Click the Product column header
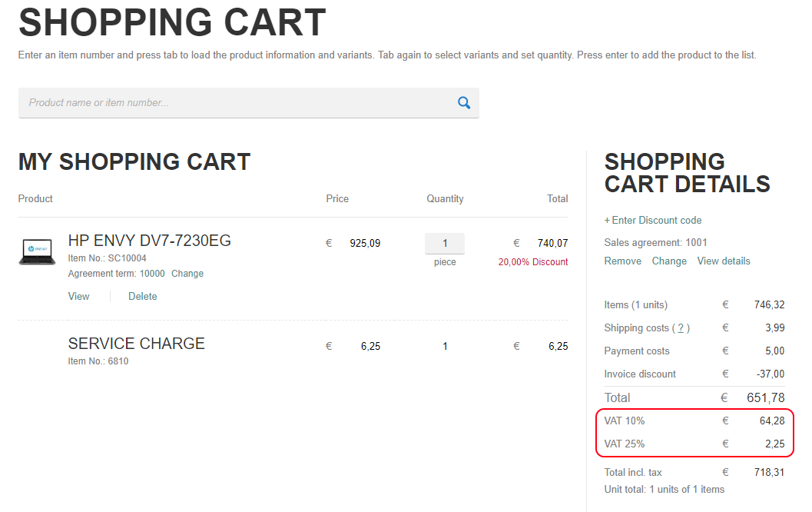 click(35, 199)
